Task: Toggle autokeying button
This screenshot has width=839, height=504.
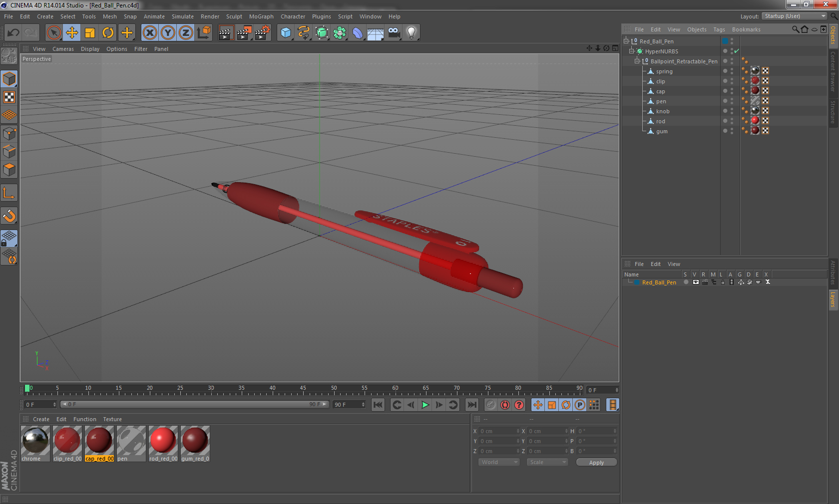Action: [x=505, y=405]
